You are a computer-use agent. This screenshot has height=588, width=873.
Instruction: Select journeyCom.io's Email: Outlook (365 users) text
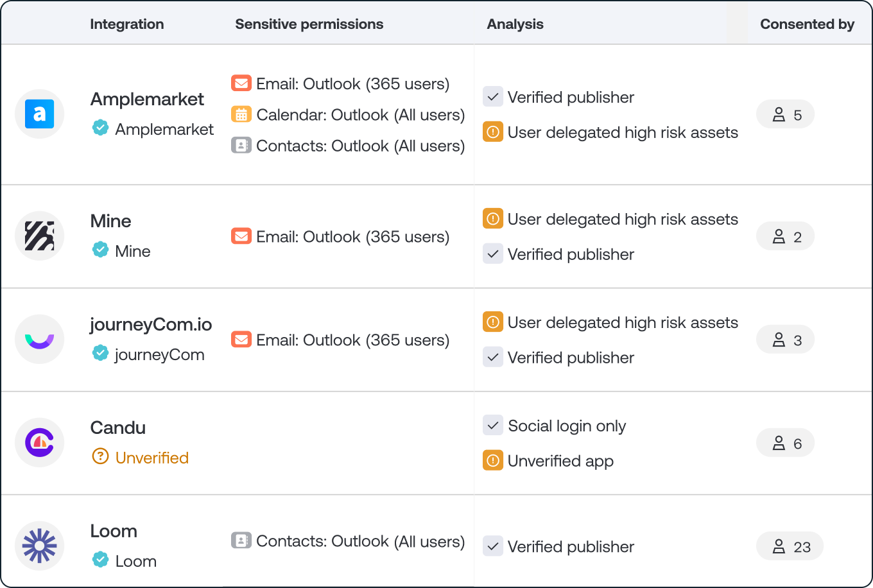pos(353,340)
